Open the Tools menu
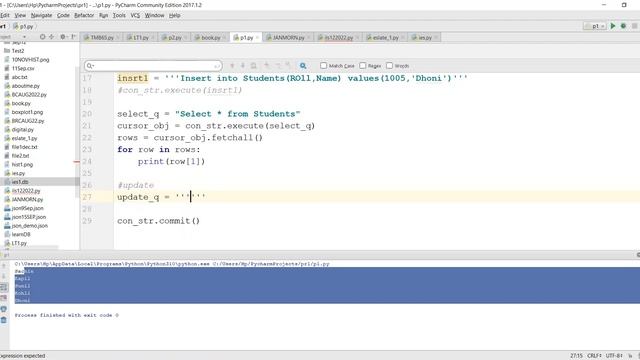 pos(119,15)
